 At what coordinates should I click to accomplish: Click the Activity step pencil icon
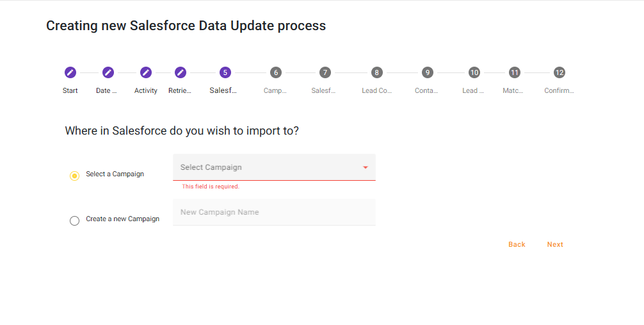[146, 72]
